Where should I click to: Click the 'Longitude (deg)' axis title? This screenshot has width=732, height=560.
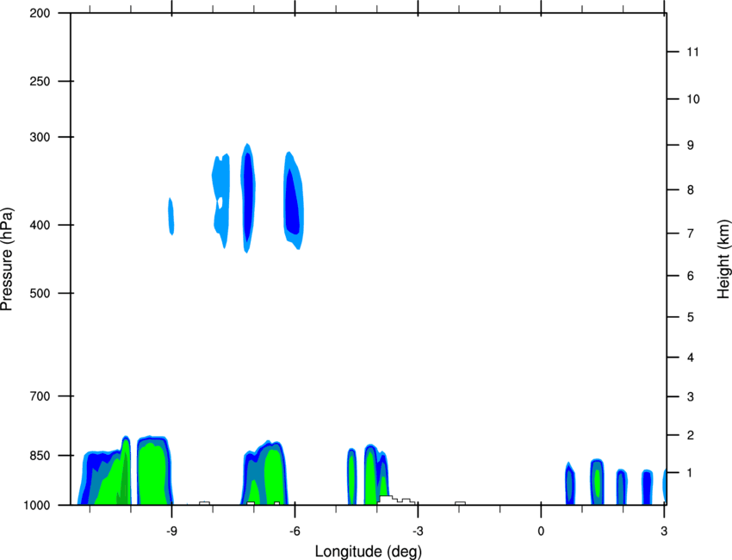coord(369,551)
